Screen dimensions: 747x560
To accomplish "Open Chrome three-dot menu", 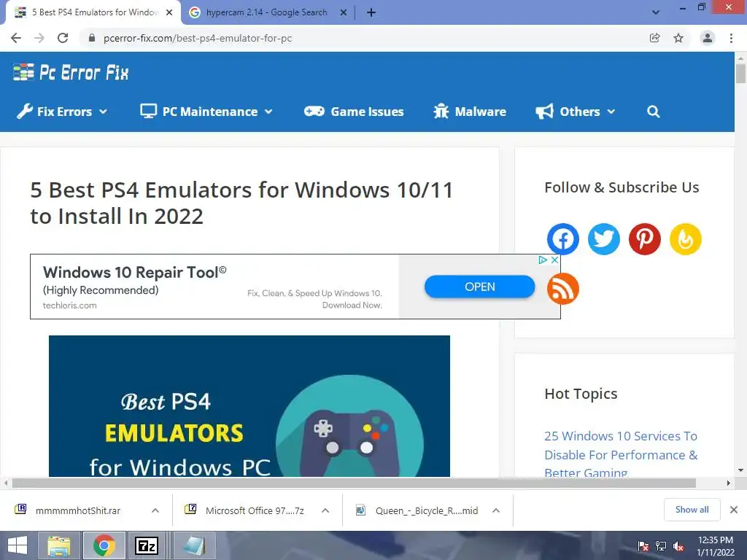I will pyautogui.click(x=731, y=38).
